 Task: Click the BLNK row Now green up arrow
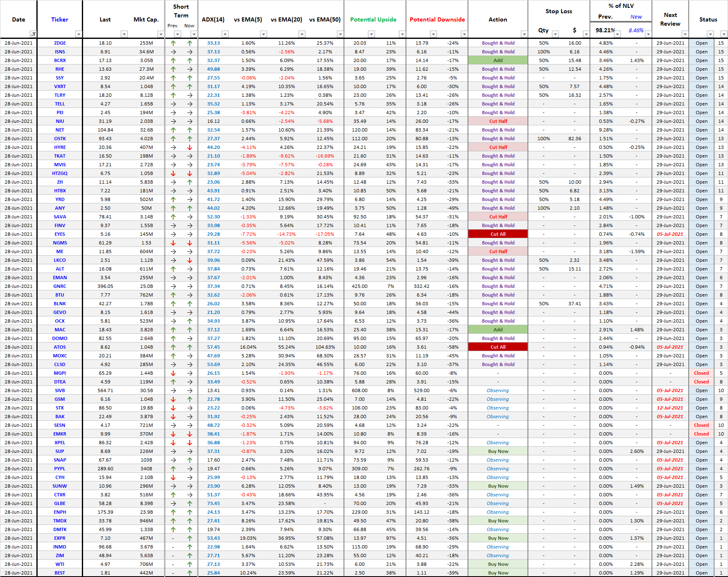tap(190, 304)
